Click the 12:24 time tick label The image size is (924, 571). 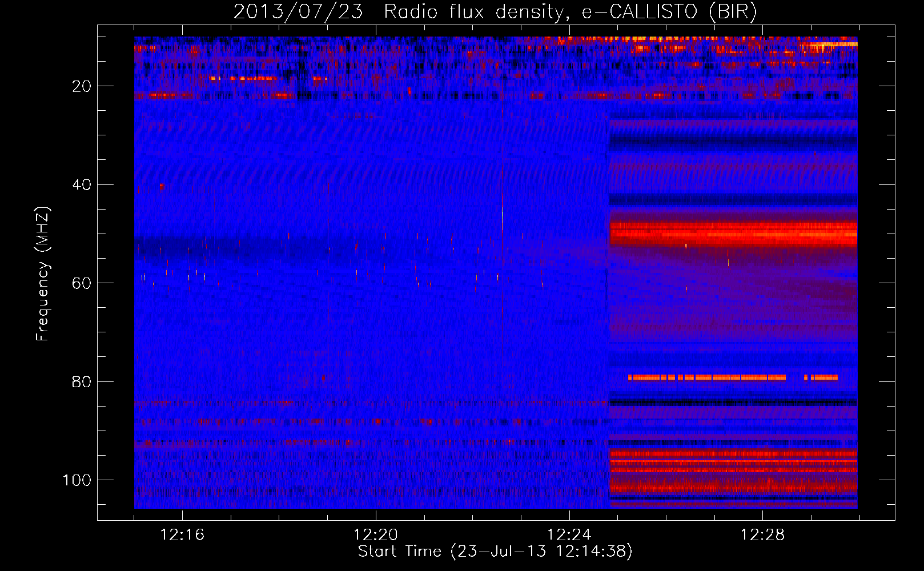569,535
